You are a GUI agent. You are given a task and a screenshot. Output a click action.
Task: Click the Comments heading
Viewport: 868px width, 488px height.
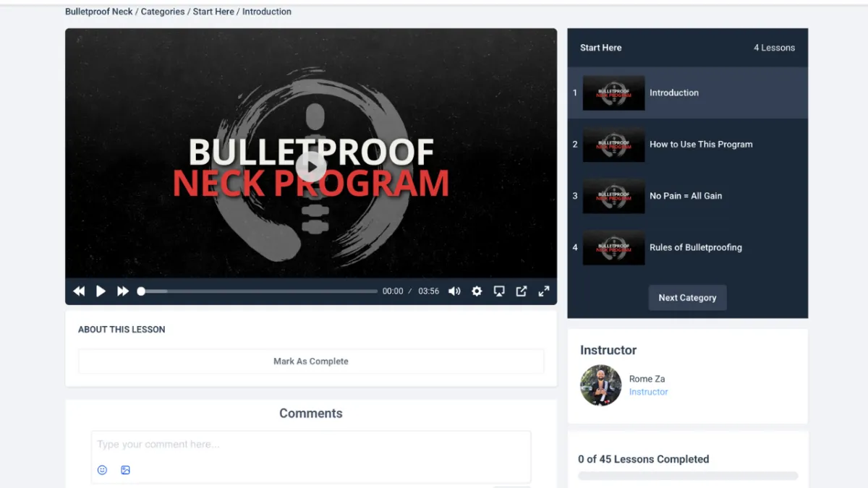click(311, 414)
